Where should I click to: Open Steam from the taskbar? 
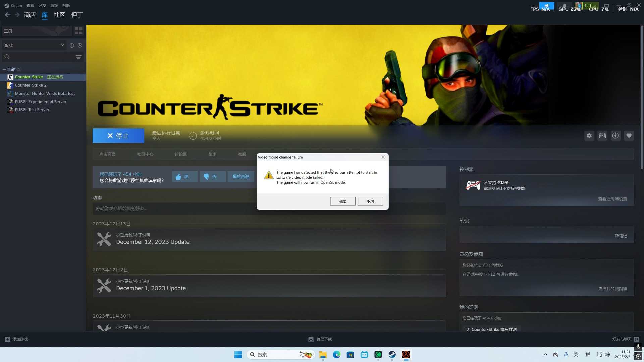click(392, 355)
